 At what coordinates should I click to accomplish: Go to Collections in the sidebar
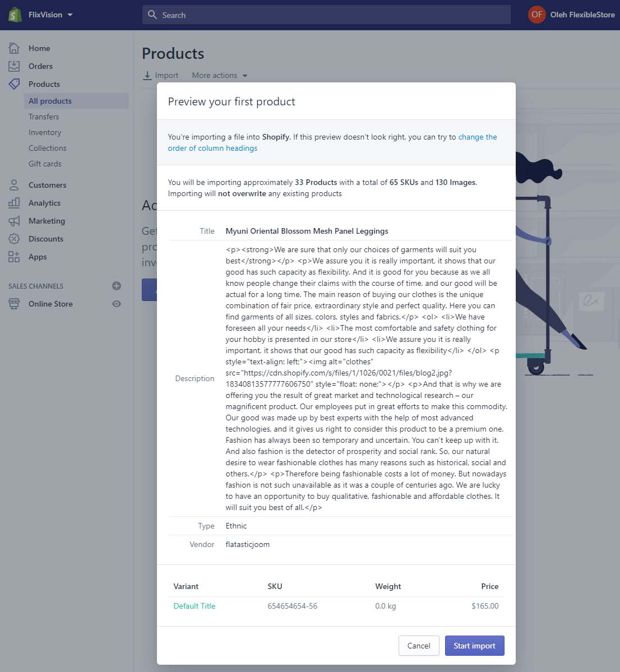[x=48, y=148]
